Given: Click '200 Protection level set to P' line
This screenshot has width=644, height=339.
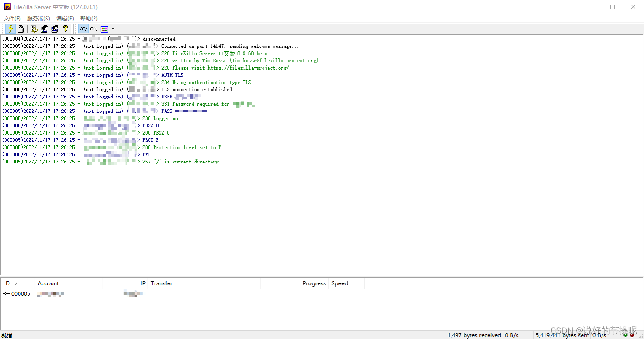Looking at the screenshot, I should click(112, 147).
